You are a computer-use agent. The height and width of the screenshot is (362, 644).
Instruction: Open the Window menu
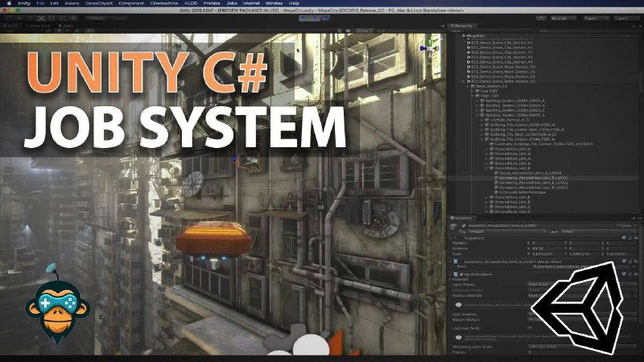[274, 3]
